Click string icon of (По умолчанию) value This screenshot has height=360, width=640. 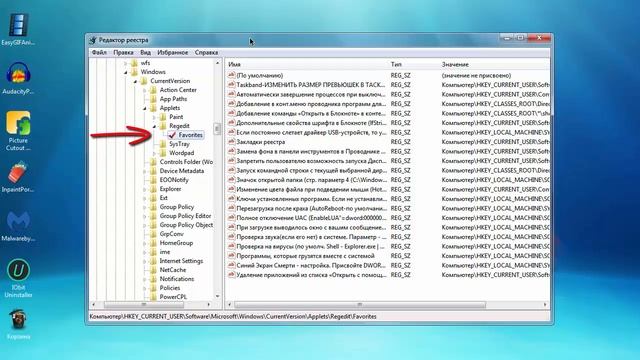(231, 75)
